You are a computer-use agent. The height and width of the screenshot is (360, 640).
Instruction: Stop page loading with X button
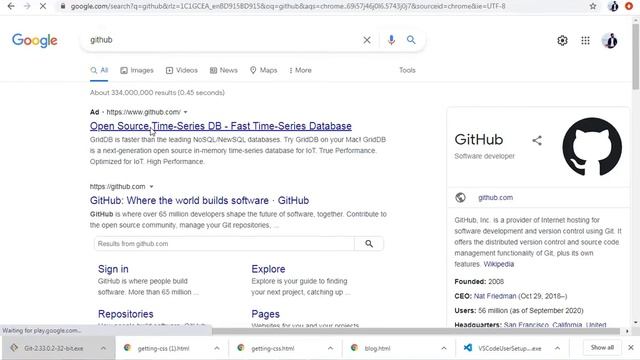point(43,6)
